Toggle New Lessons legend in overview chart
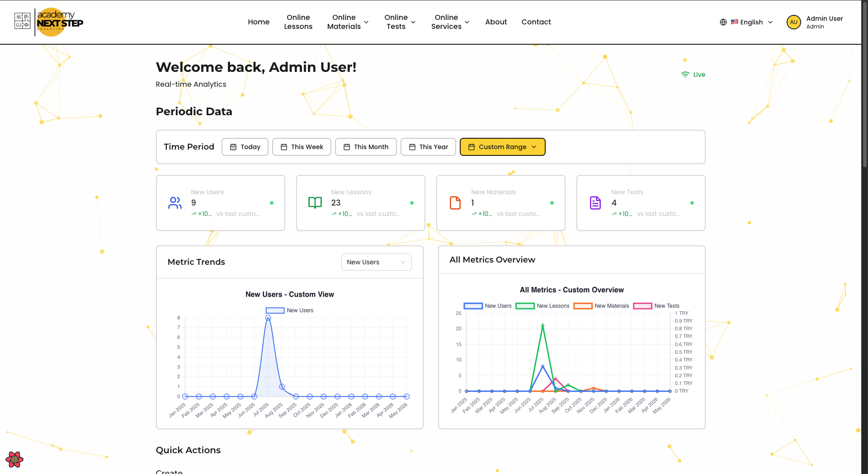This screenshot has width=868, height=474. [542, 306]
